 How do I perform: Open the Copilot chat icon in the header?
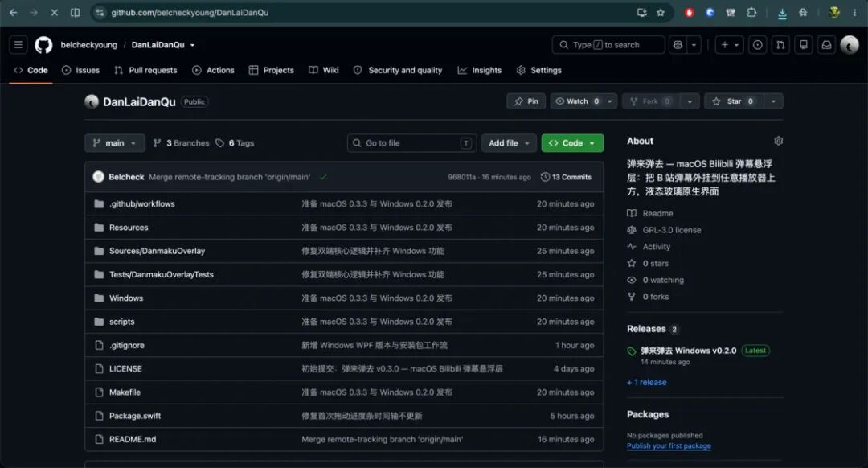pos(678,45)
